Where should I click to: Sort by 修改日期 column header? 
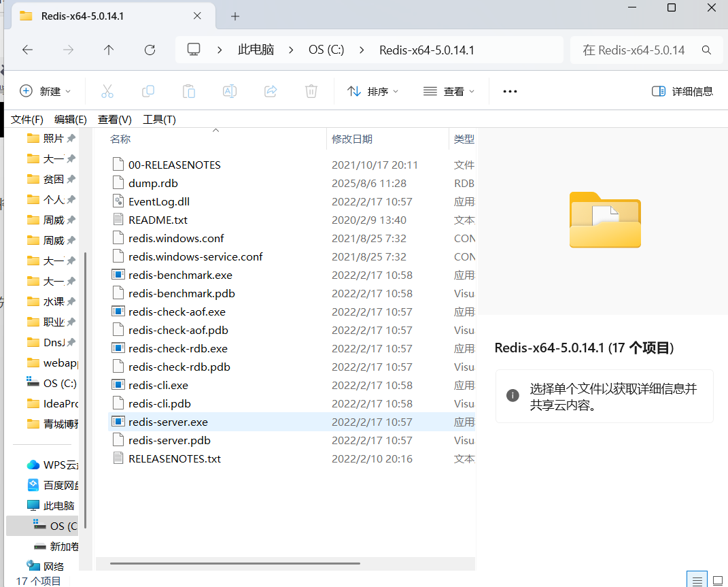click(x=352, y=139)
